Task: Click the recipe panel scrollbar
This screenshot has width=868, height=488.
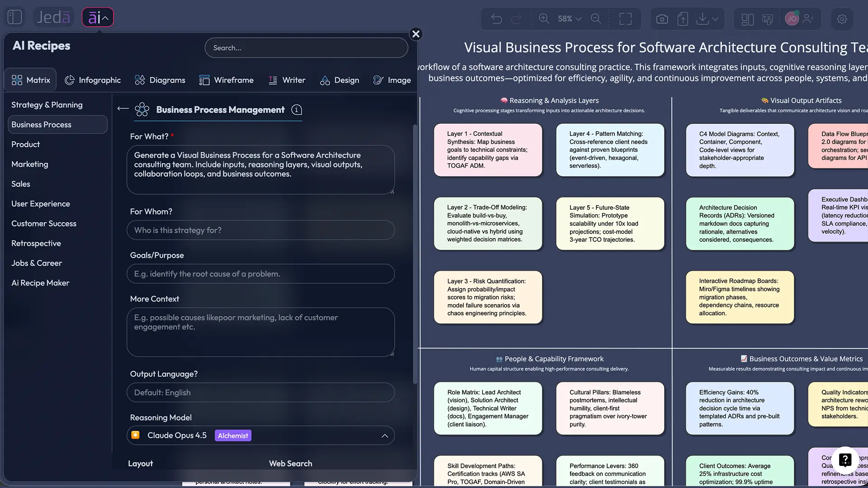Action: pos(415,253)
